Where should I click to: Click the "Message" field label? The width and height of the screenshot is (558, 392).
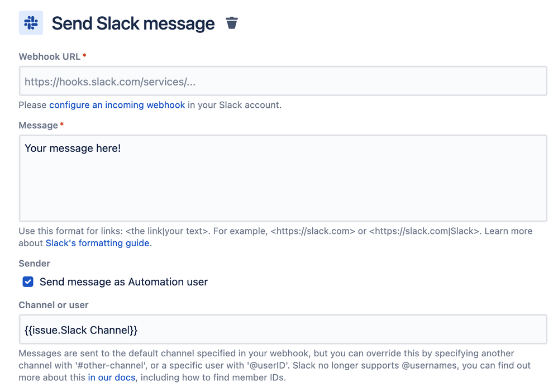coord(38,125)
